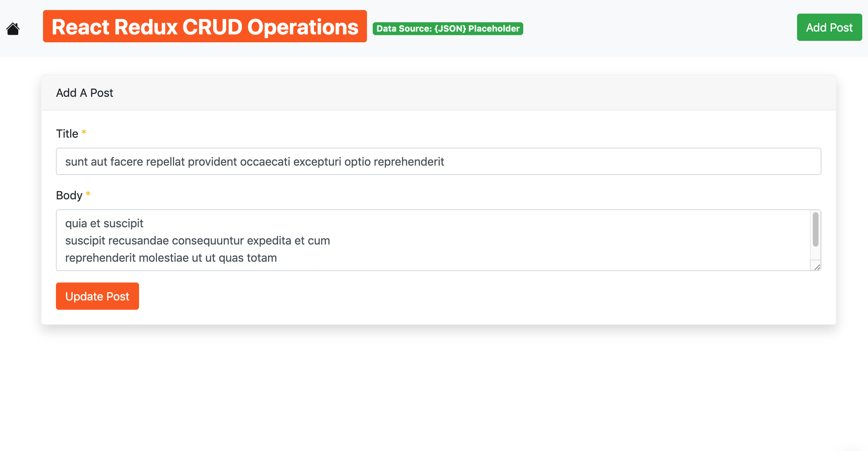Focus the Title input field
868x451 pixels.
pyautogui.click(x=609, y=161)
